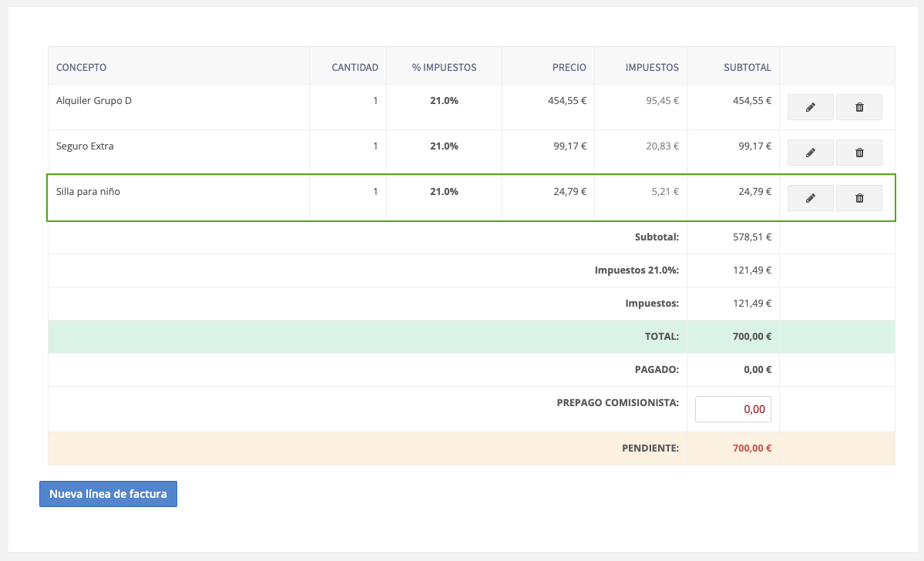Click the 700,00 € total amount in green row
This screenshot has height=561, width=924.
[x=752, y=337]
